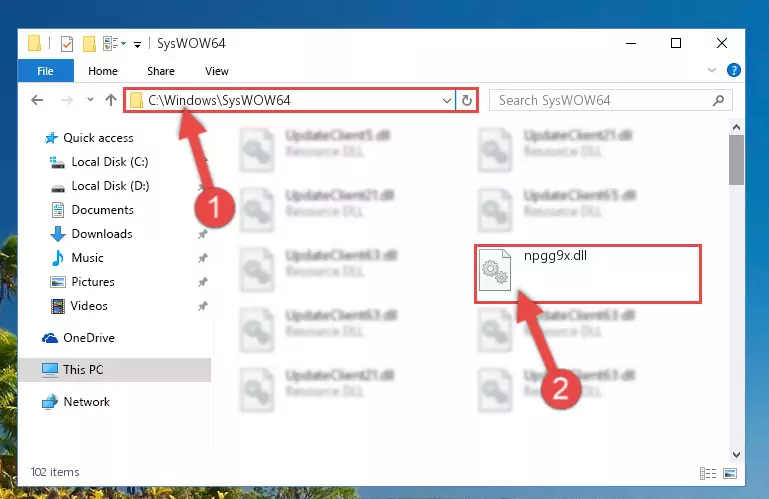Click the Pictures icon in sidebar
The image size is (769, 499).
click(58, 282)
